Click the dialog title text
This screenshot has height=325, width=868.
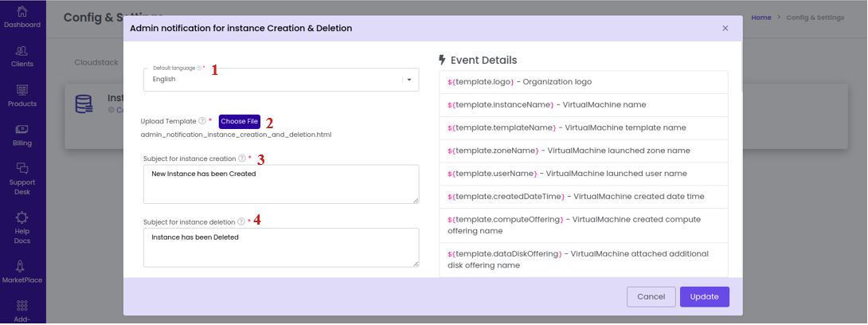[240, 28]
